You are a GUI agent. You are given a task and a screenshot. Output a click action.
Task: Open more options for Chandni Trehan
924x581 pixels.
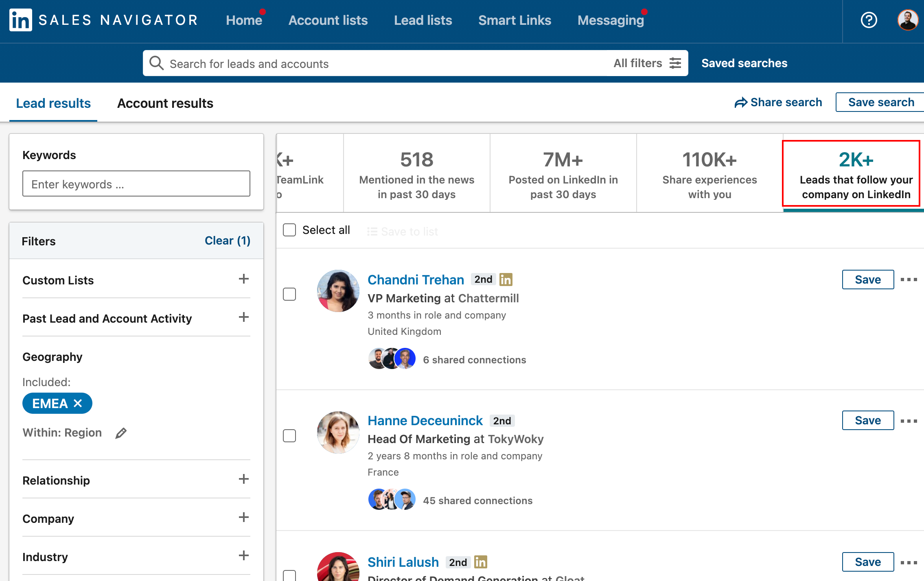tap(909, 280)
